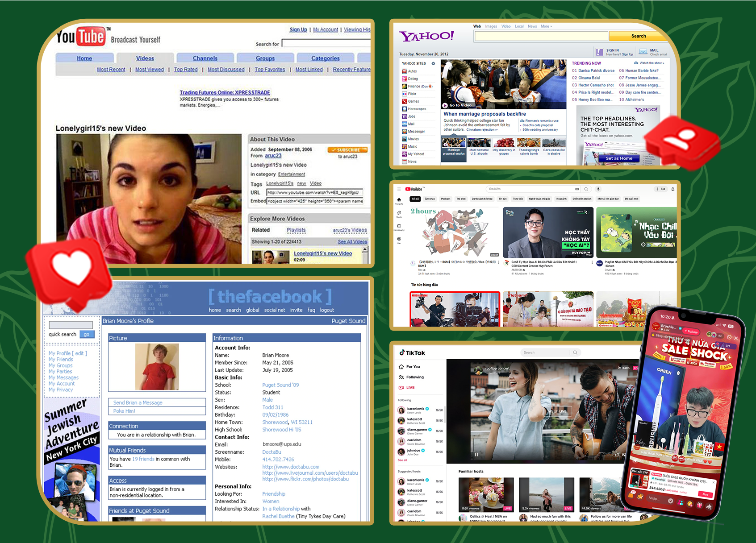Screen dimensions: 756x543
Task: Open the Bạn profile icon in YouTube sidebar
Action: point(399,240)
